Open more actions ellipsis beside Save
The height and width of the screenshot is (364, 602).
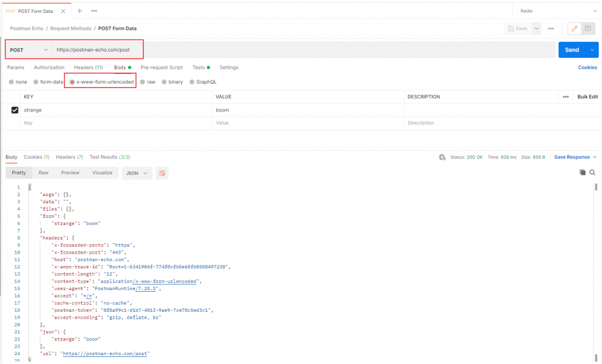(551, 28)
